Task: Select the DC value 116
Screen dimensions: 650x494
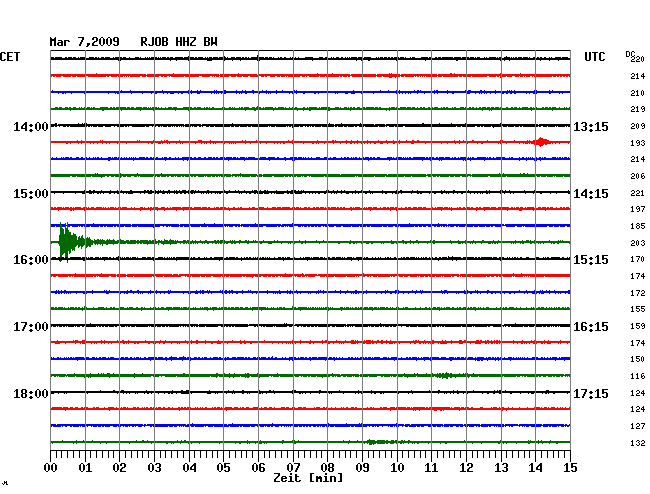Action: pyautogui.click(x=638, y=376)
